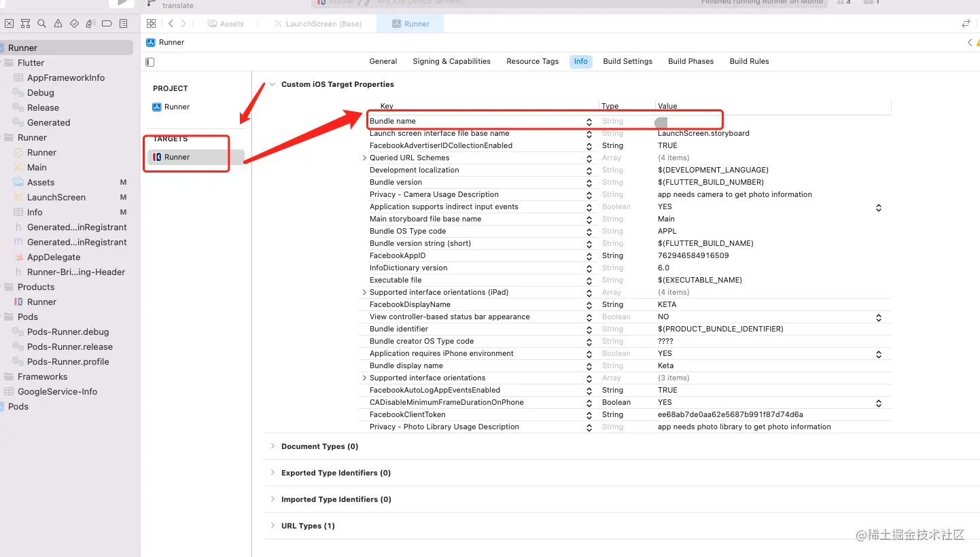Viewport: 980px width, 557px height.
Task: Expand the Exported Type Identifiers section
Action: 273,473
